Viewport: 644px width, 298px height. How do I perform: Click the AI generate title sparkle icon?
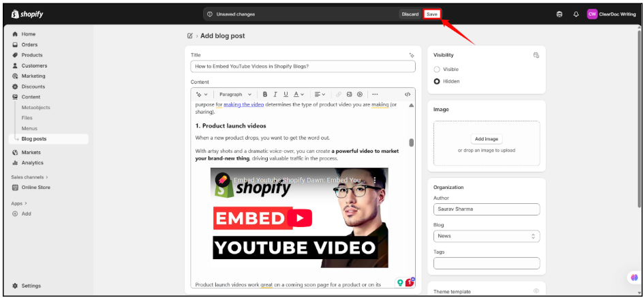point(412,55)
